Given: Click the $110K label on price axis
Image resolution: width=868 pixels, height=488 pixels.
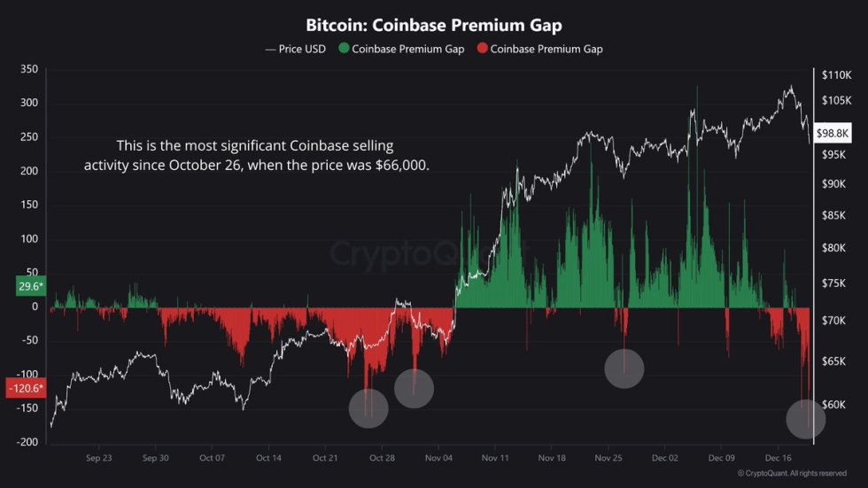Looking at the screenshot, I should (x=835, y=75).
